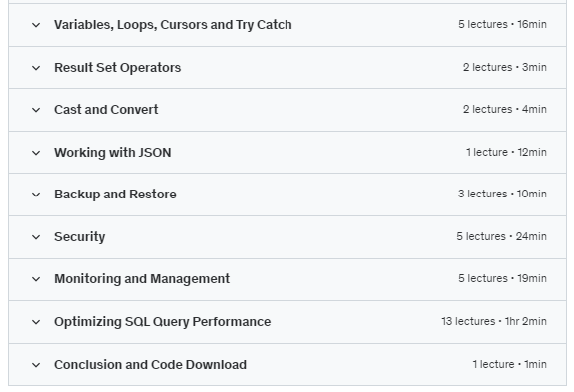
Task: Select the Security section title
Action: coord(80,237)
